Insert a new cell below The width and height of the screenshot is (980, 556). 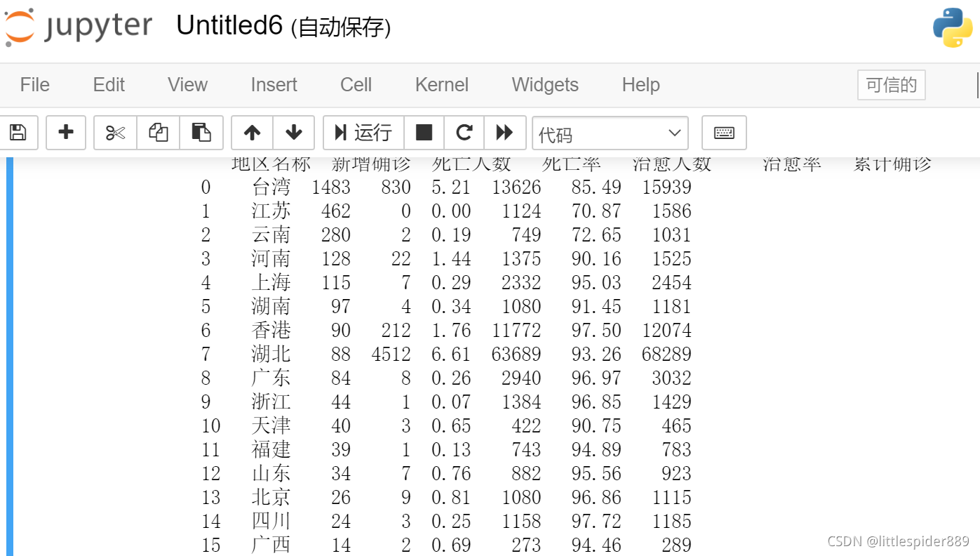point(65,133)
